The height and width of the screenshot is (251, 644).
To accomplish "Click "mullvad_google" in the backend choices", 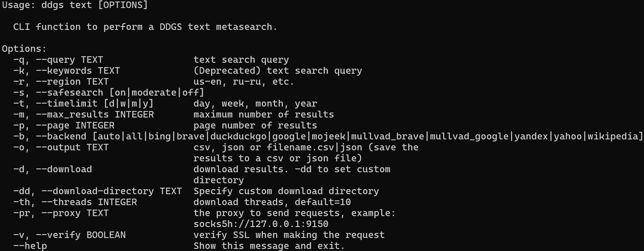I will [x=469, y=136].
